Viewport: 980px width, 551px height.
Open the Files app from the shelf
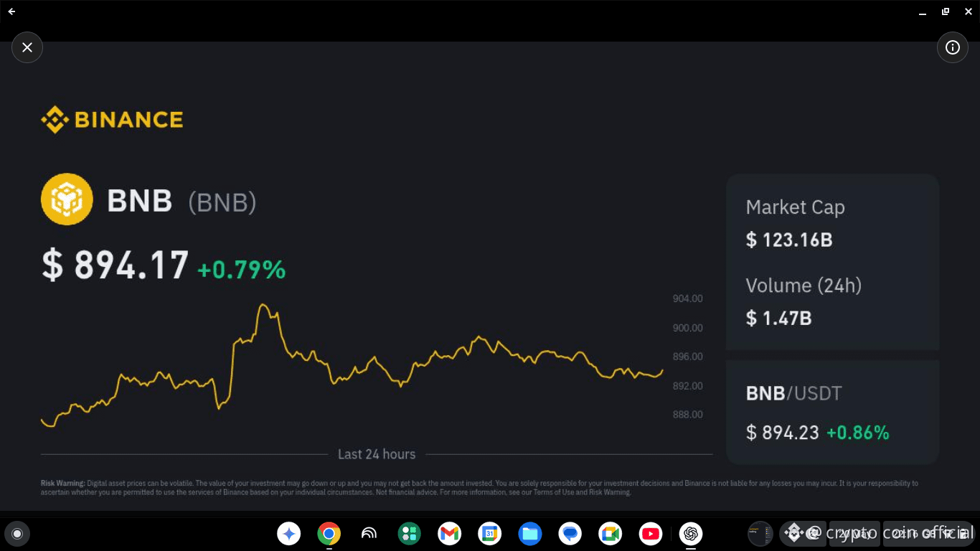[x=530, y=534]
